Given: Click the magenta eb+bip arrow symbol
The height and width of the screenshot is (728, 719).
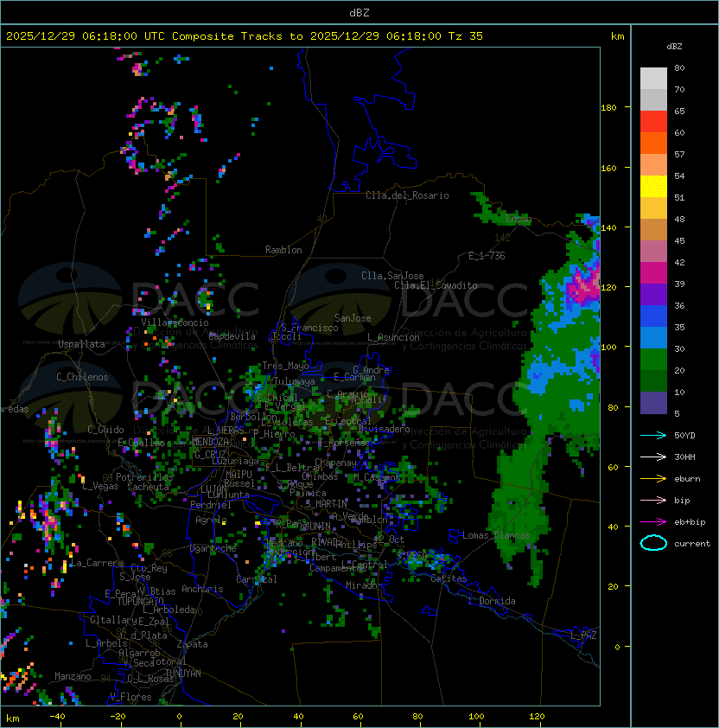Looking at the screenshot, I should pos(653,522).
